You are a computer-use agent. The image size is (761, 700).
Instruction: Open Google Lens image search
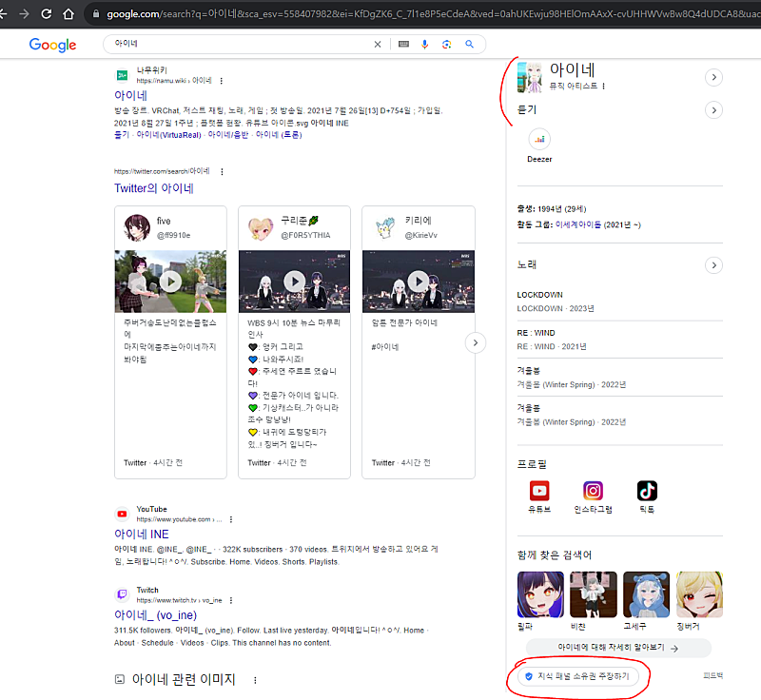tap(447, 45)
